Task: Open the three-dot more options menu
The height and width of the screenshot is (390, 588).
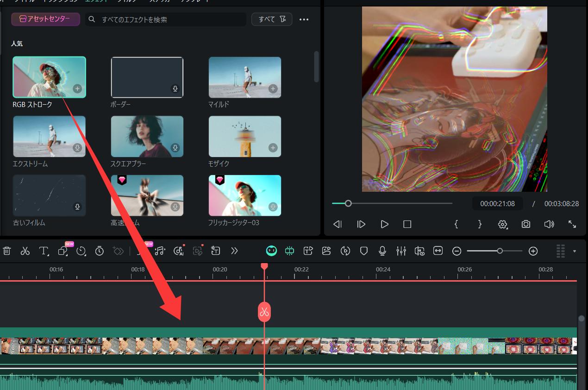Action: pos(304,19)
